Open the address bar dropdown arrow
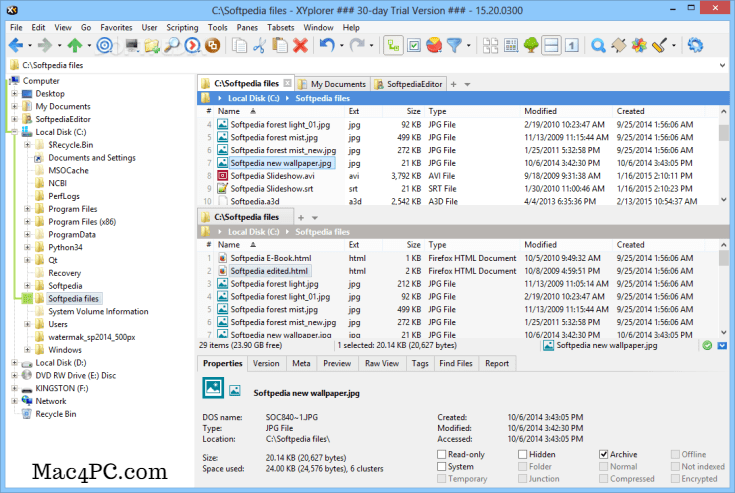Viewport: 735px width, 493px height. [722, 65]
